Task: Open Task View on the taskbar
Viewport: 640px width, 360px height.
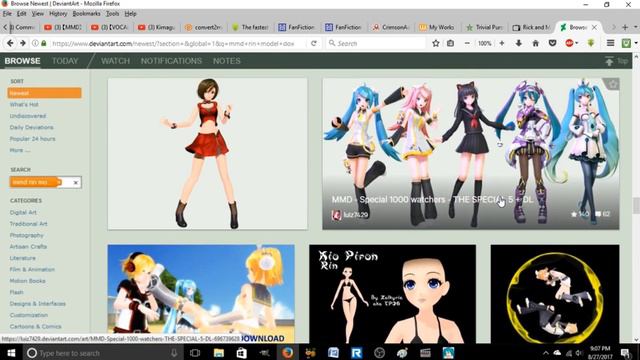Action: coord(195,353)
